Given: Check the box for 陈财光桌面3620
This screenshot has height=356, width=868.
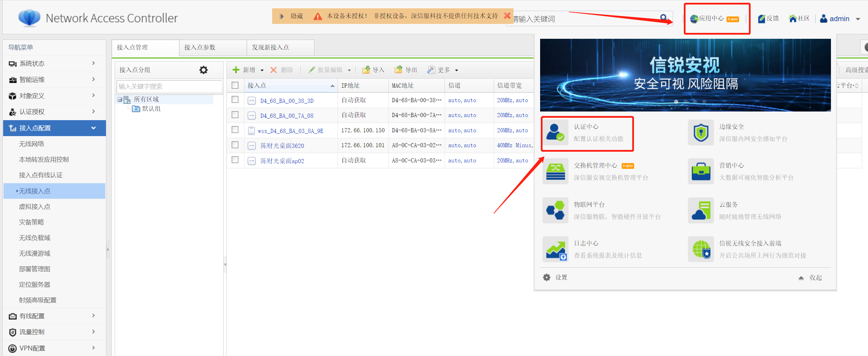Looking at the screenshot, I should (235, 145).
